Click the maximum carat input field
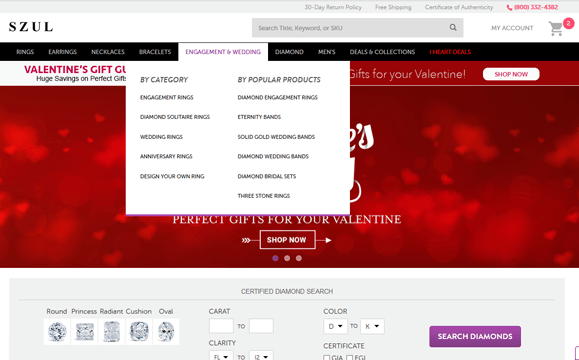This screenshot has width=579, height=360. click(261, 326)
